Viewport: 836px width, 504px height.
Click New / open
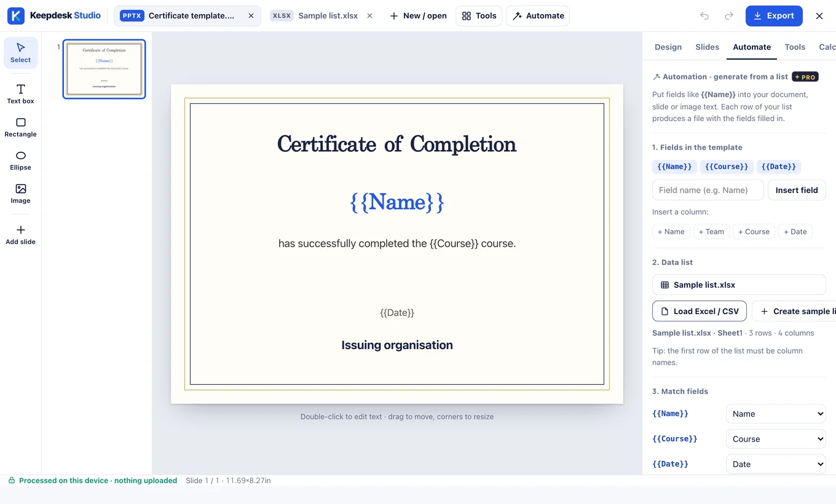[x=419, y=16]
